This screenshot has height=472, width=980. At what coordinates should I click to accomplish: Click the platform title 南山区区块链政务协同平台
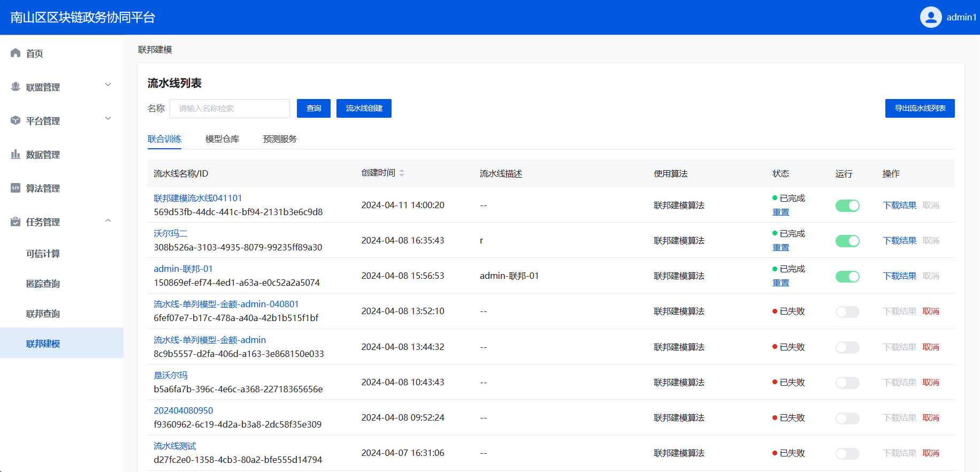point(83,17)
